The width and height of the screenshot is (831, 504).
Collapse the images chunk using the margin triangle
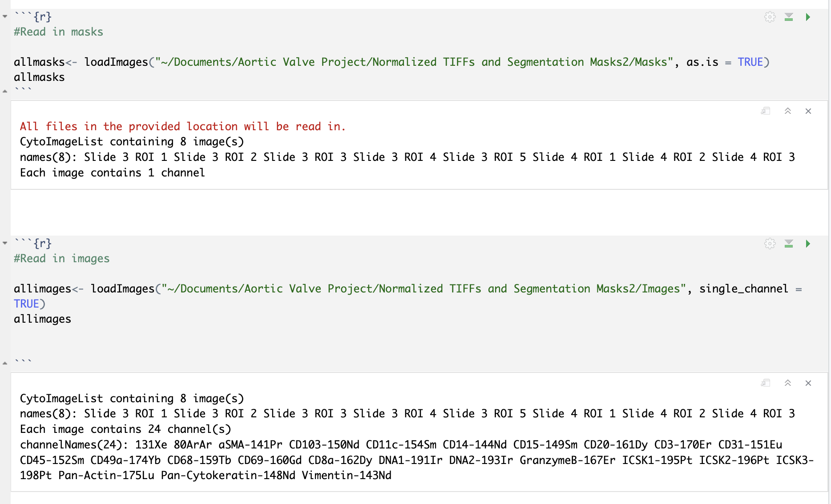(x=4, y=243)
